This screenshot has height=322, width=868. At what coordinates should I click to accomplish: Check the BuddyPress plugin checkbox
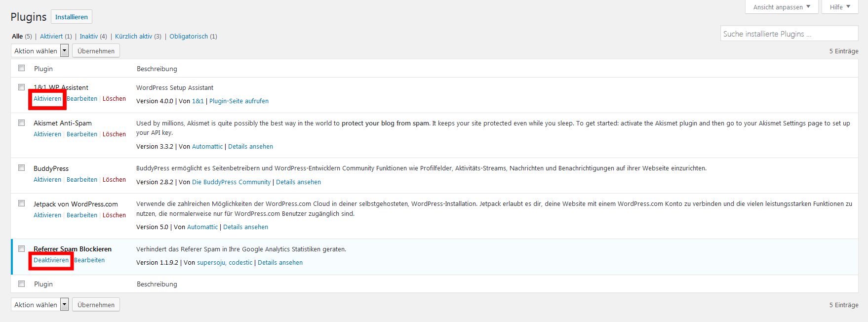pyautogui.click(x=22, y=168)
